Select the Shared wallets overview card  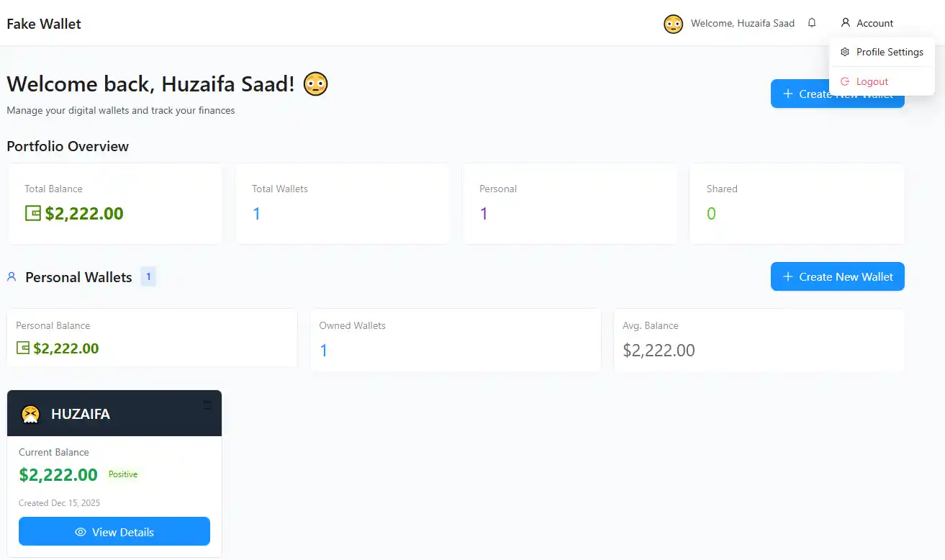coord(797,204)
